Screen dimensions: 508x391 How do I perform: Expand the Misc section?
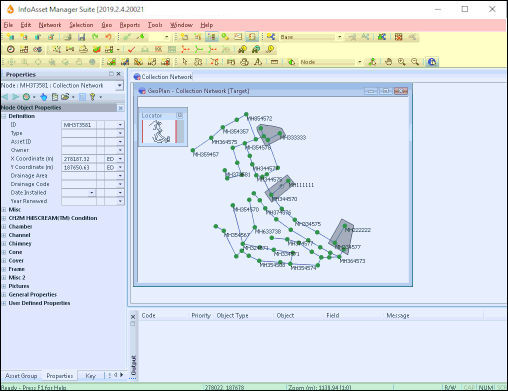click(4, 210)
